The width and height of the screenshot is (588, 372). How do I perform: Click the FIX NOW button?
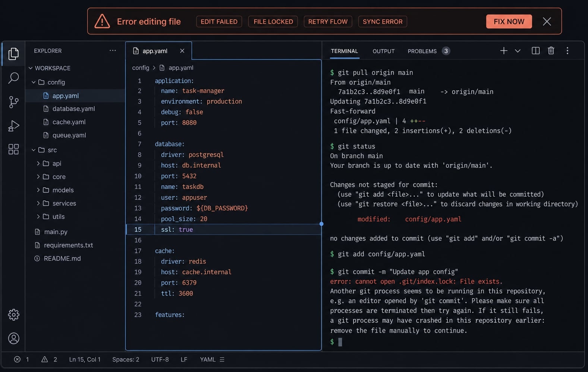click(x=509, y=21)
